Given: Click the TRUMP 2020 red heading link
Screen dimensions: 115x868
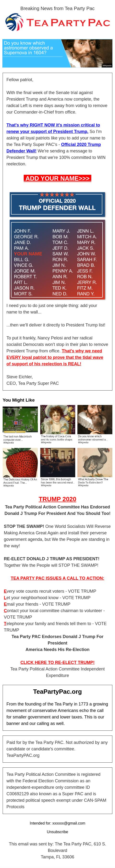Looking at the screenshot, I should [57, 499].
